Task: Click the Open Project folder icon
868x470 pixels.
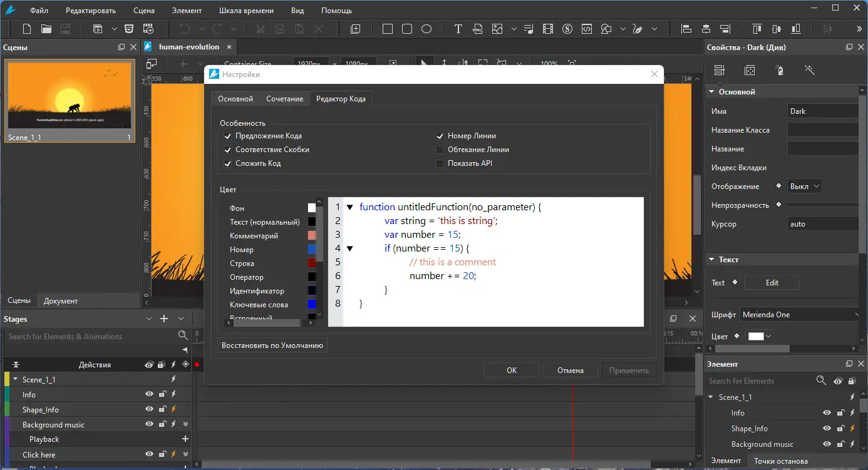Action: pyautogui.click(x=46, y=29)
